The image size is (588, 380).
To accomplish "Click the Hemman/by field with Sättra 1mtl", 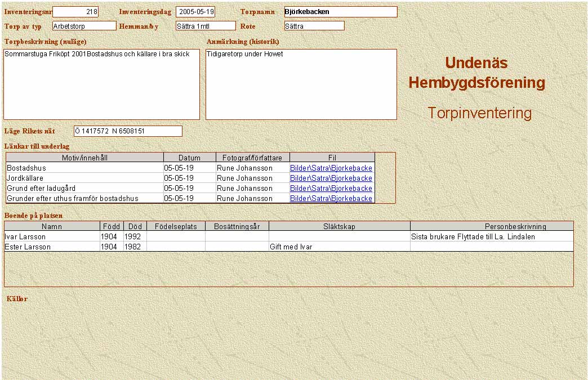I will tap(205, 26).
